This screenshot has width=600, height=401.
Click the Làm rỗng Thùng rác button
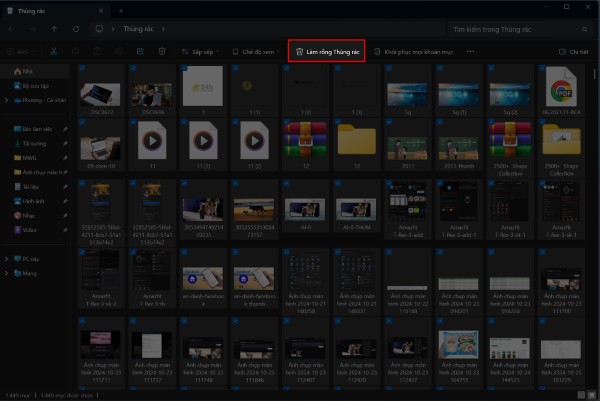[x=326, y=51]
